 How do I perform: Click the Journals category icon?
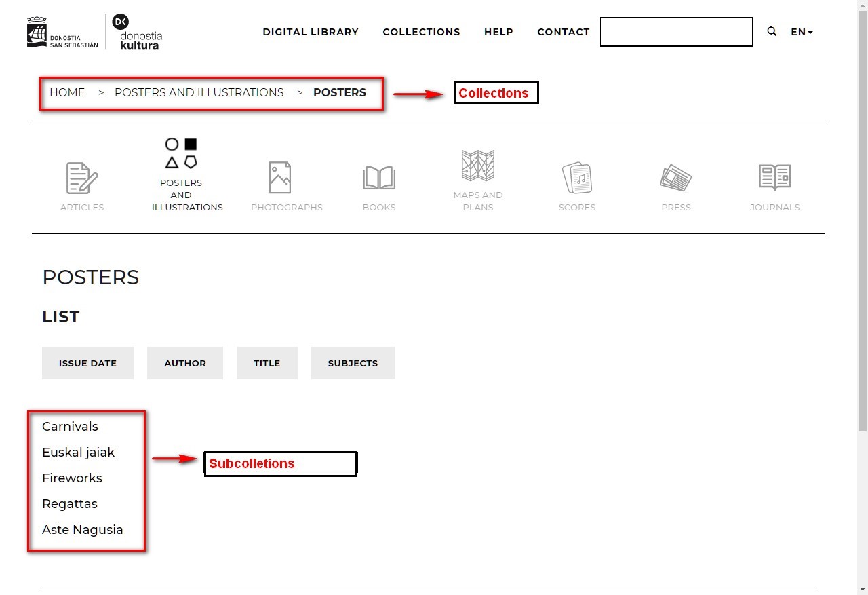click(774, 178)
